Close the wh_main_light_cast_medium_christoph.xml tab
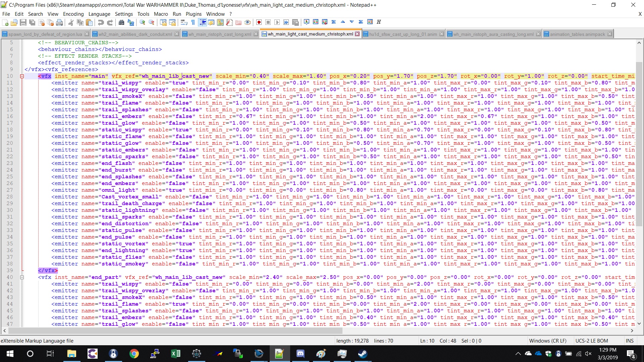The height and width of the screenshot is (362, 644). click(x=357, y=34)
